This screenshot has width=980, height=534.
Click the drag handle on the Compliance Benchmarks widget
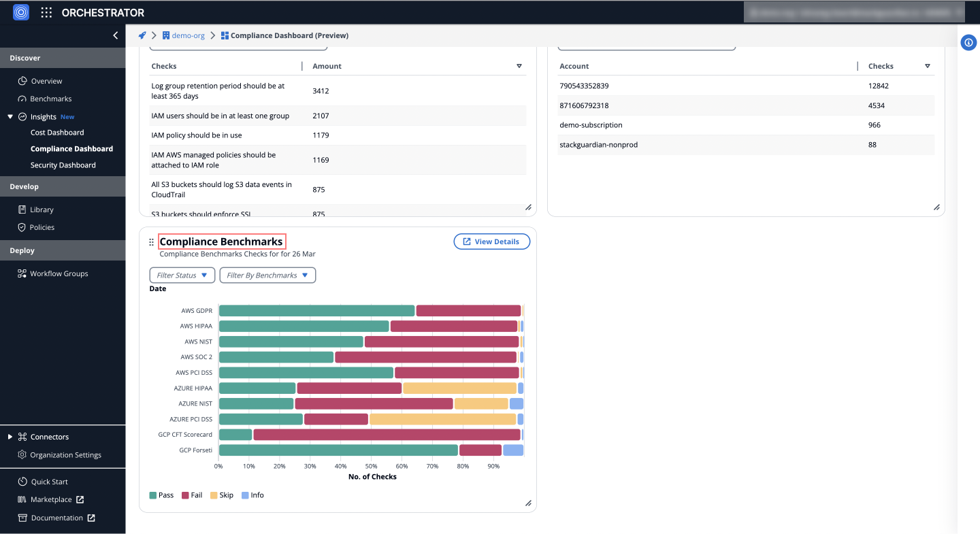[150, 241]
